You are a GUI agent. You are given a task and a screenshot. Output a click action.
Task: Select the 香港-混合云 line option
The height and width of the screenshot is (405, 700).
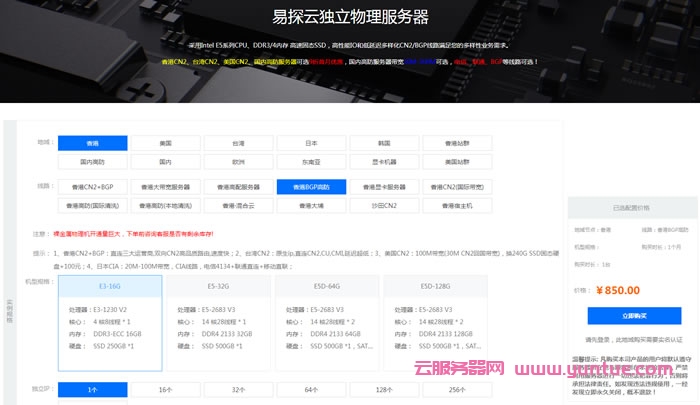[238, 205]
